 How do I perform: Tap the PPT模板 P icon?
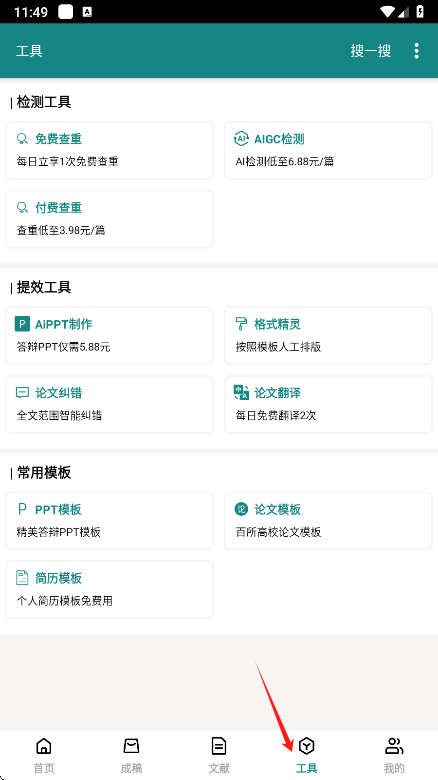[x=22, y=509]
